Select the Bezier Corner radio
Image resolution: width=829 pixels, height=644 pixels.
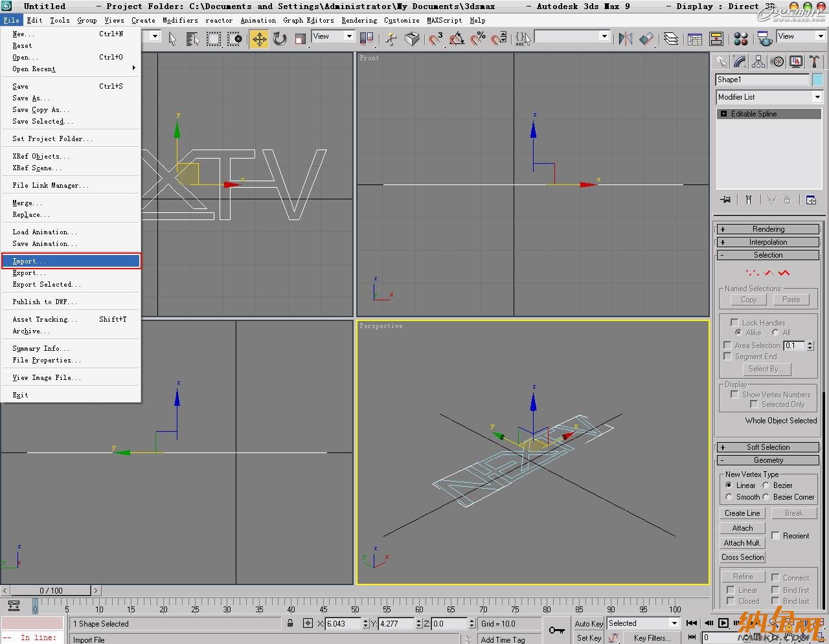point(766,497)
